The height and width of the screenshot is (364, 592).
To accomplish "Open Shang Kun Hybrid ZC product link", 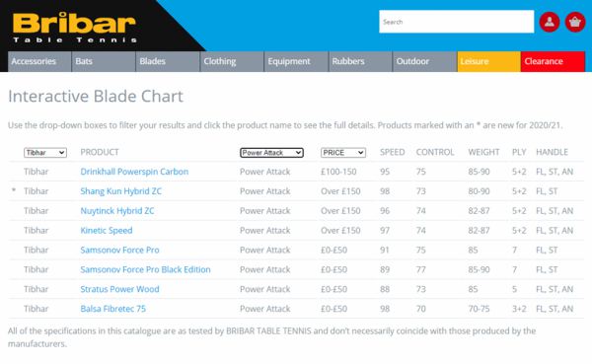I will (x=120, y=191).
